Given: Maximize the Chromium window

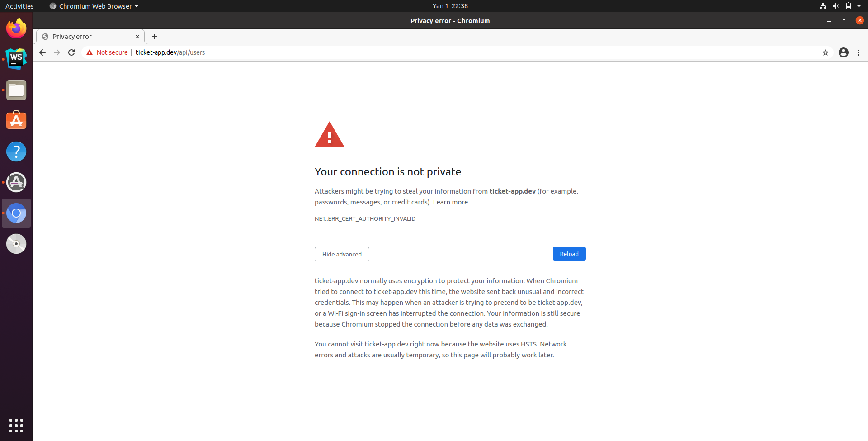Looking at the screenshot, I should click(844, 21).
